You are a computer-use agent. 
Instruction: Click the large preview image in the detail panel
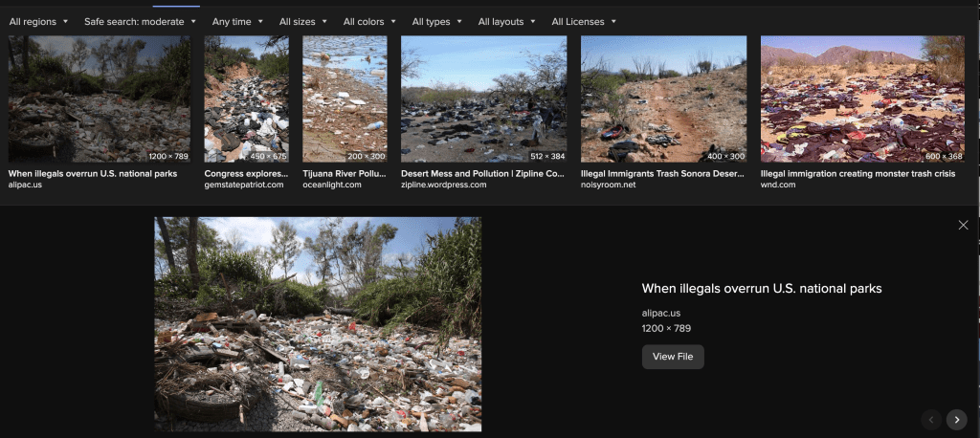coord(318,323)
